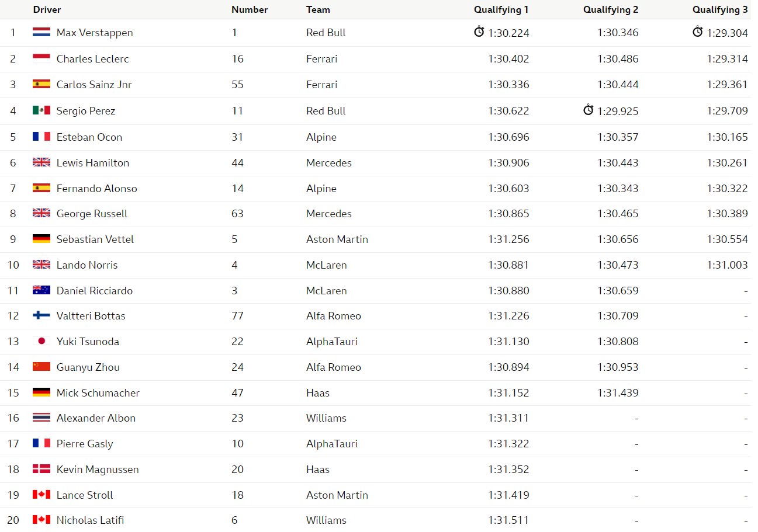Click the Team column header
758x532 pixels.
[318, 9]
